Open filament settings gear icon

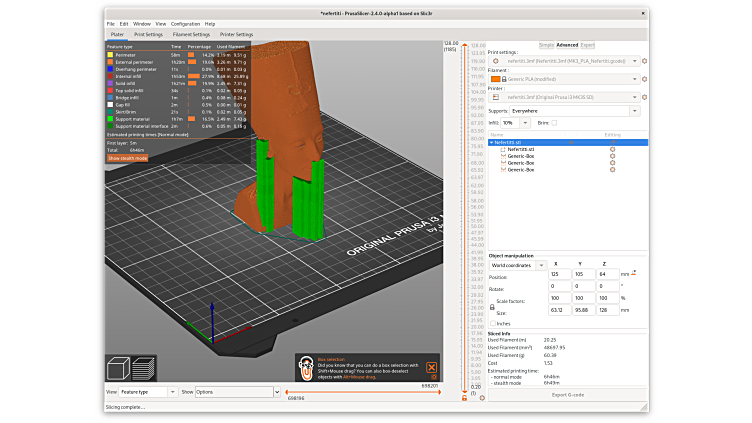pos(644,77)
